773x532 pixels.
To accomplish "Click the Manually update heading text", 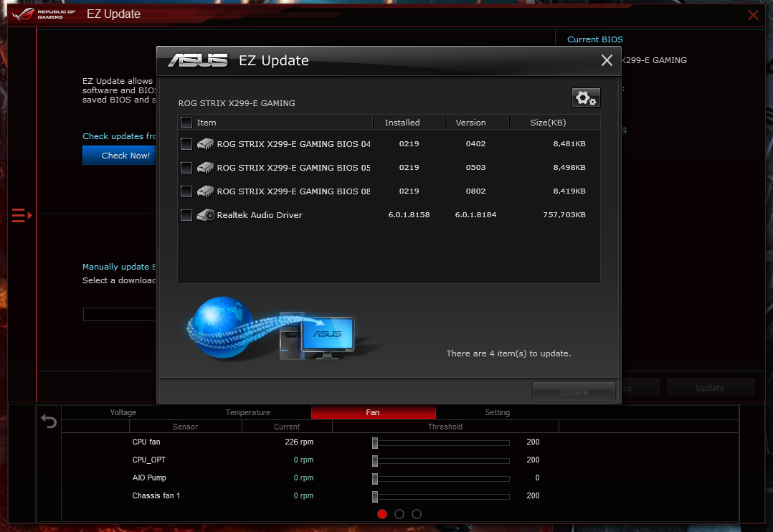I will coord(119,267).
